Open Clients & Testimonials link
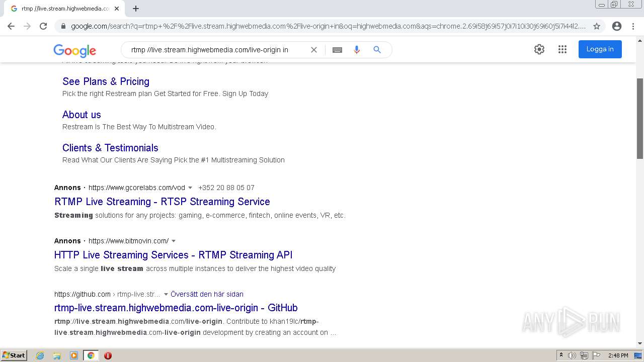644x362 pixels. (110, 148)
